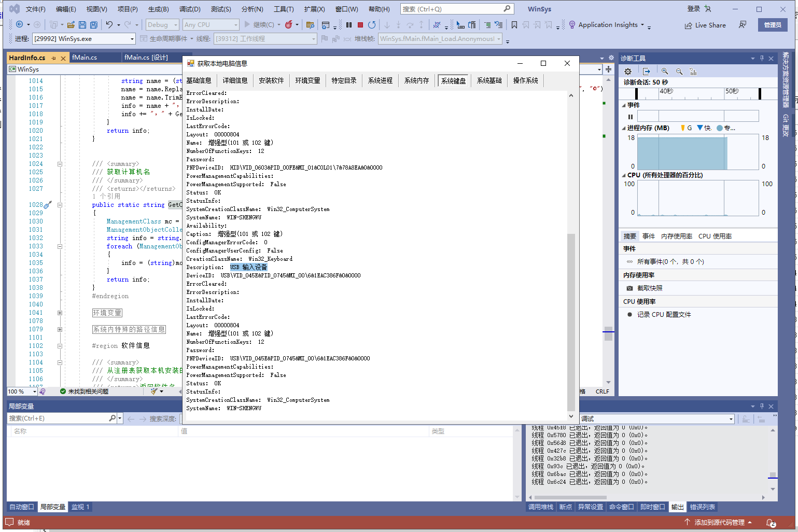Switch to the 基础信息 tab
798x532 pixels.
click(x=199, y=80)
